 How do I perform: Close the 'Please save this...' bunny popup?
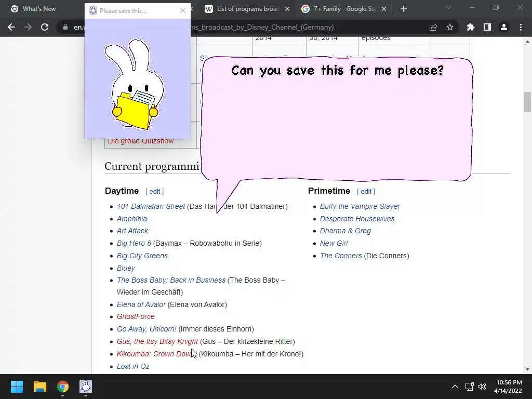click(183, 10)
